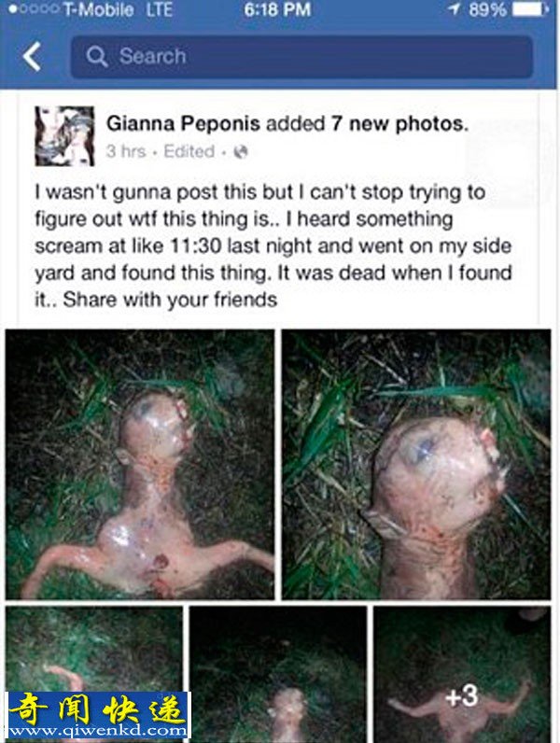
Task: Tap the post text beginning "I wasn't gunna"
Action: (x=273, y=245)
